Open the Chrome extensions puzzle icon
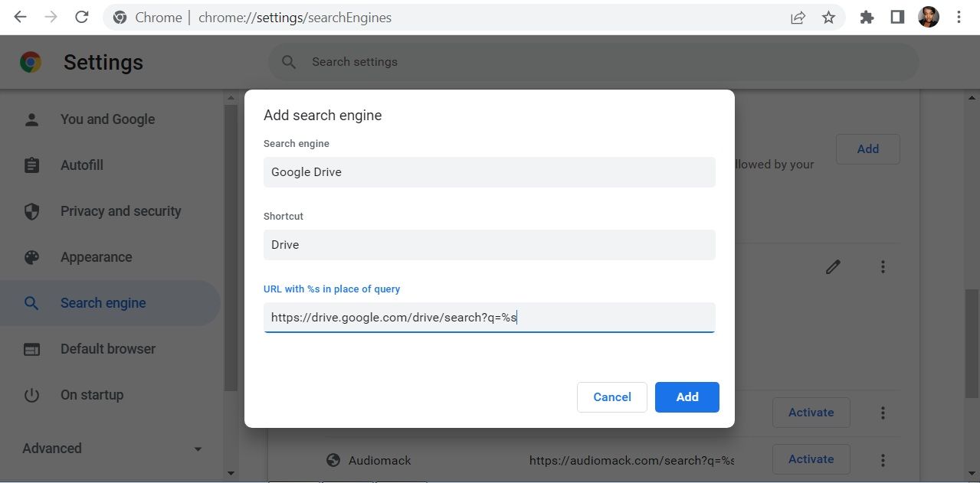 point(866,17)
